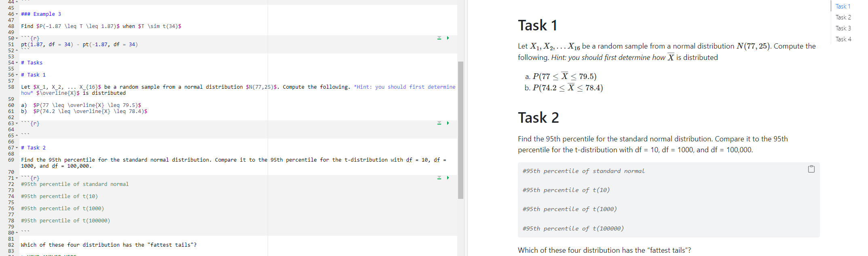The height and width of the screenshot is (256, 868).
Task: Click the 'Find the 95th percentile' editor line
Action: pyautogui.click(x=234, y=163)
